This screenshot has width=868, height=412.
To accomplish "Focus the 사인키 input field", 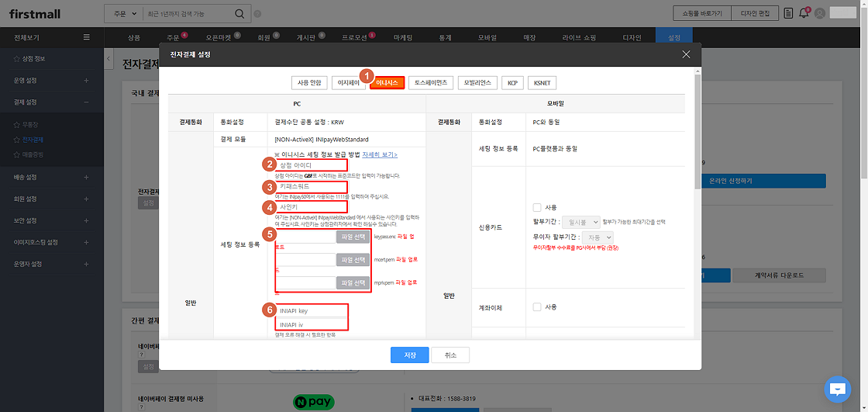I will coord(312,207).
